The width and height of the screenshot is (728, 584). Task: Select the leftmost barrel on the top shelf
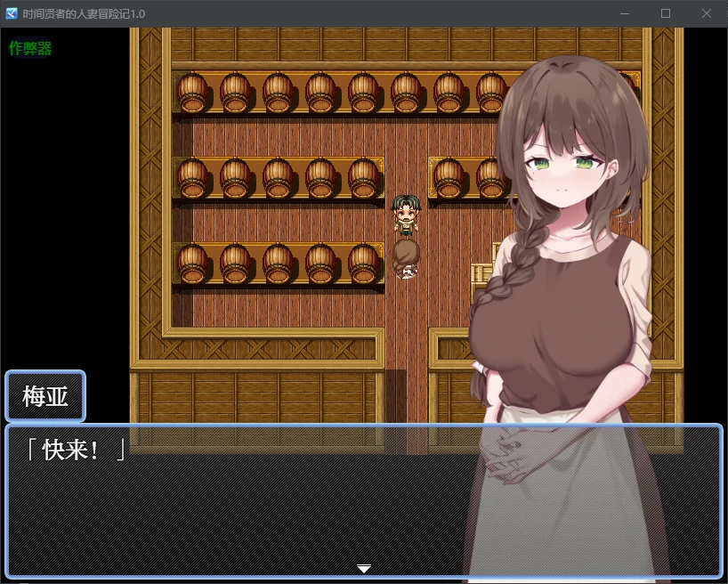191,93
